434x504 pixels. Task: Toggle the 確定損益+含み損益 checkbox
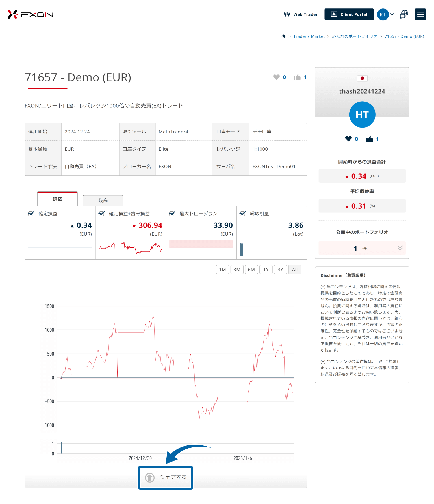point(102,213)
